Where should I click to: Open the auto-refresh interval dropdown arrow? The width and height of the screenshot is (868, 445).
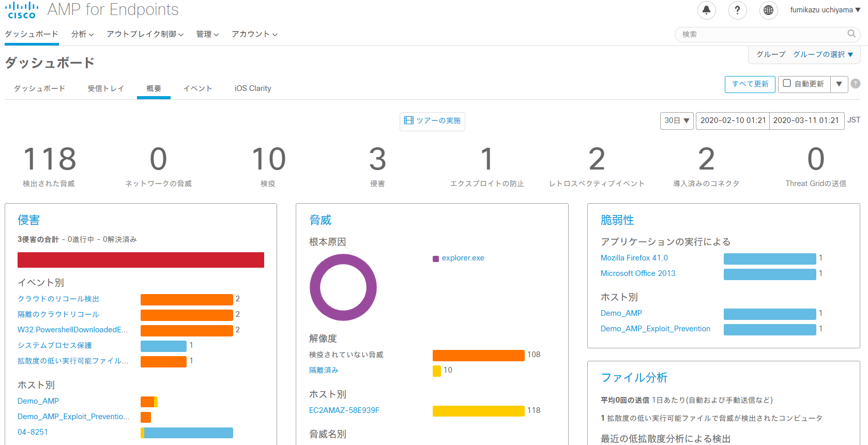coord(839,84)
